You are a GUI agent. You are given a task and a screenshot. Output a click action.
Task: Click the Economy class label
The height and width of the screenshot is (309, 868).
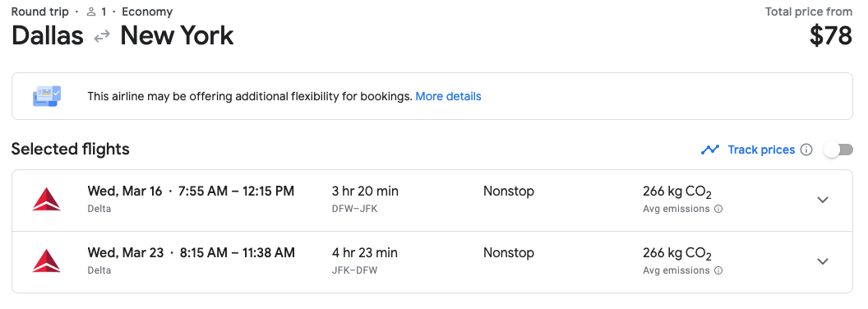point(147,12)
